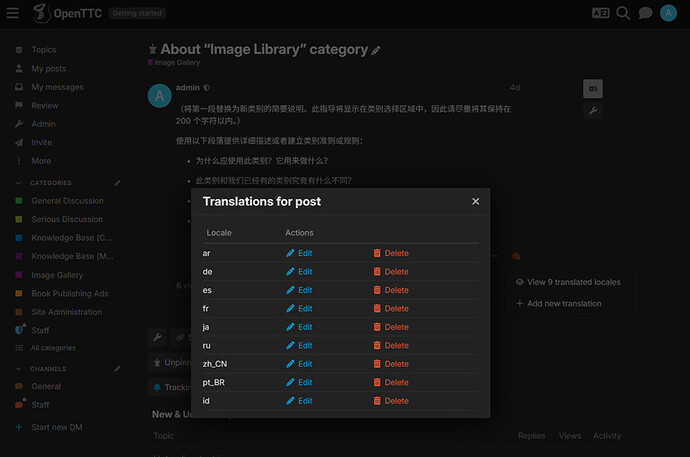Delete the pt_BR translation
This screenshot has height=457, width=690.
[391, 383]
